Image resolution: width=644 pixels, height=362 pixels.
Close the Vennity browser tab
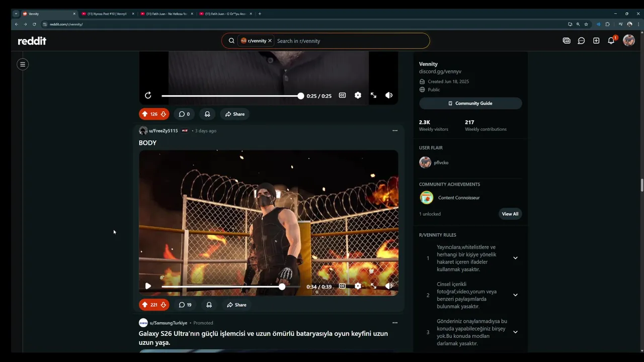tap(74, 14)
